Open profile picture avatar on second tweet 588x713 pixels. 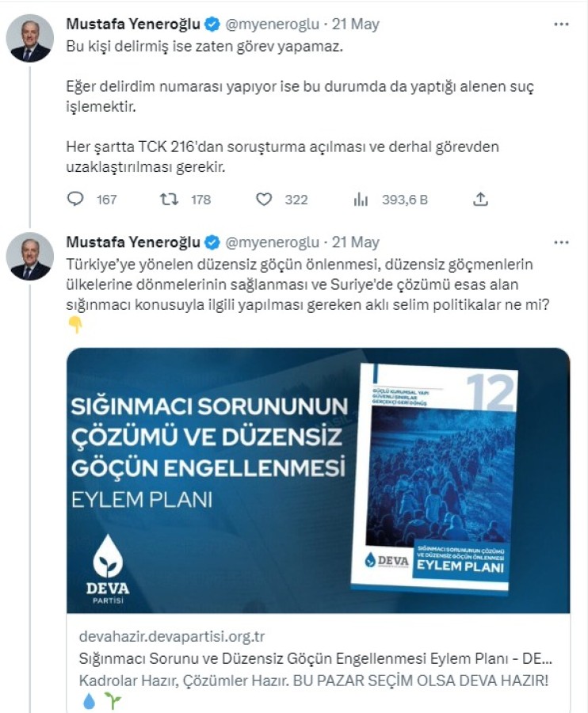pos(30,257)
